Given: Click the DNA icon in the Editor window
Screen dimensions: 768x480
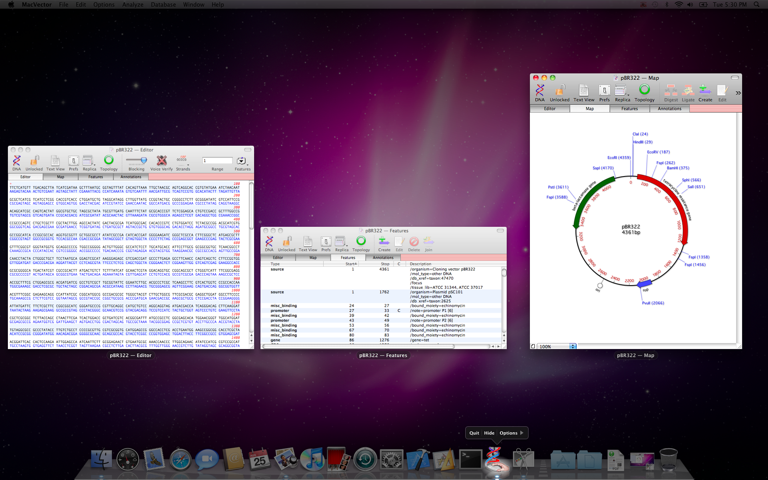Looking at the screenshot, I should tap(17, 161).
